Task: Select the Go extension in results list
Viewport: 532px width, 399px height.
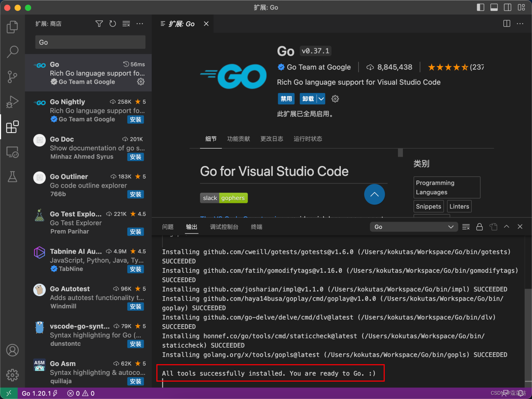Action: point(88,73)
